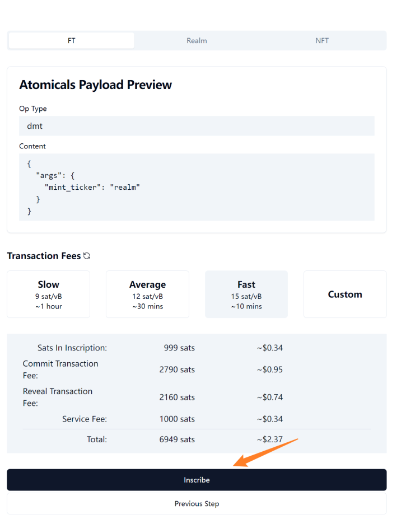The image size is (420, 524).
Task: Refresh the transaction fee rates icon
Action: coord(87,256)
